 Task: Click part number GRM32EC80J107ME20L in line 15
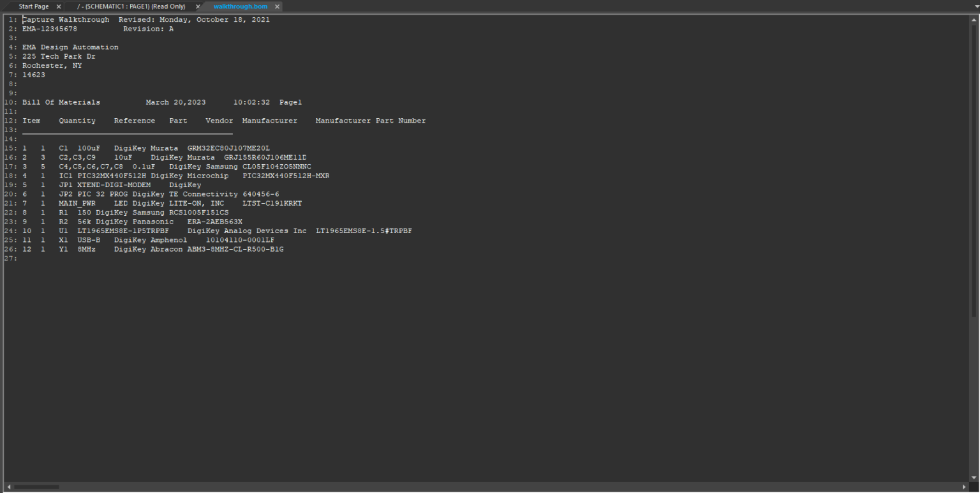[x=228, y=148]
